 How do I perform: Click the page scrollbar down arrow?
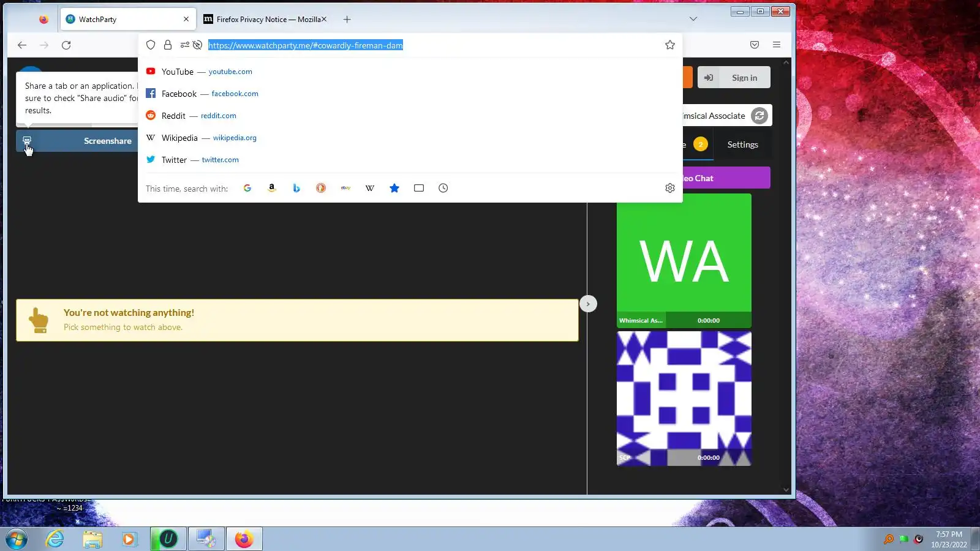[x=786, y=489]
